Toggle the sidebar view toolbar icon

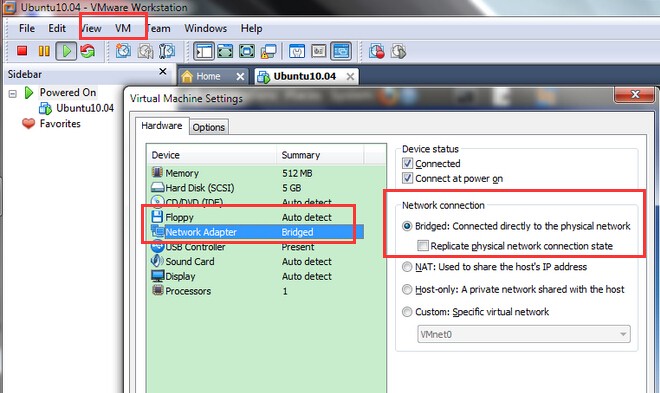(204, 51)
